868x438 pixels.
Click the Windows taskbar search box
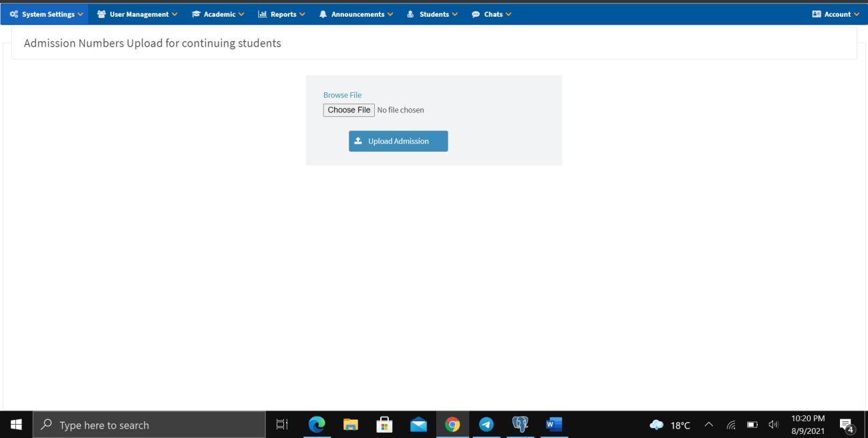(149, 425)
